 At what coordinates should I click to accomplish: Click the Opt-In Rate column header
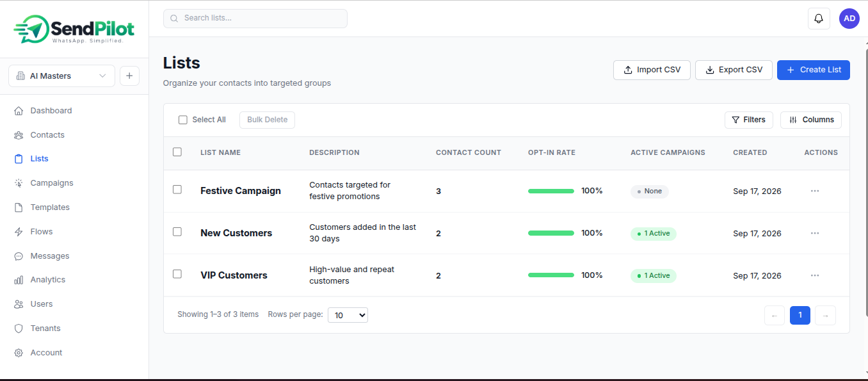point(552,152)
